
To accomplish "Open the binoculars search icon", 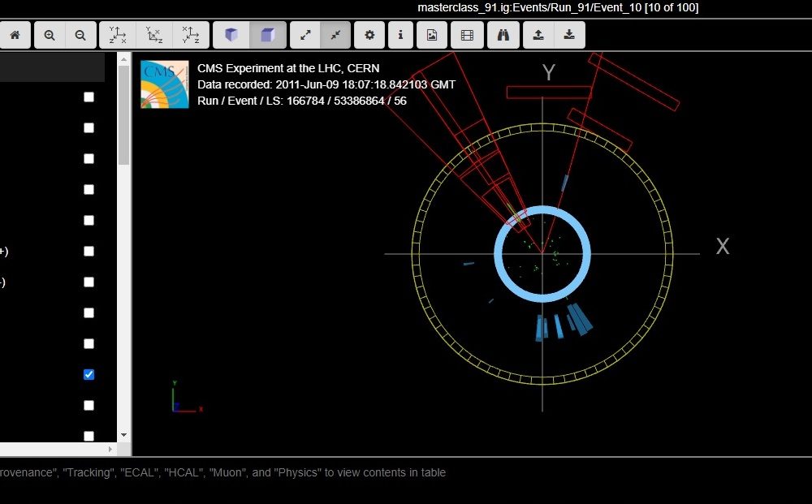I will pyautogui.click(x=503, y=35).
